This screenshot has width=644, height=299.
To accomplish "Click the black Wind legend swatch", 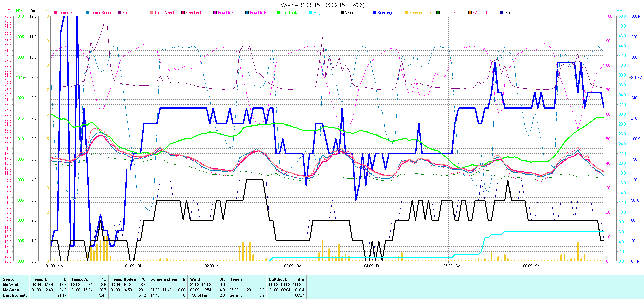I will click(x=342, y=13).
